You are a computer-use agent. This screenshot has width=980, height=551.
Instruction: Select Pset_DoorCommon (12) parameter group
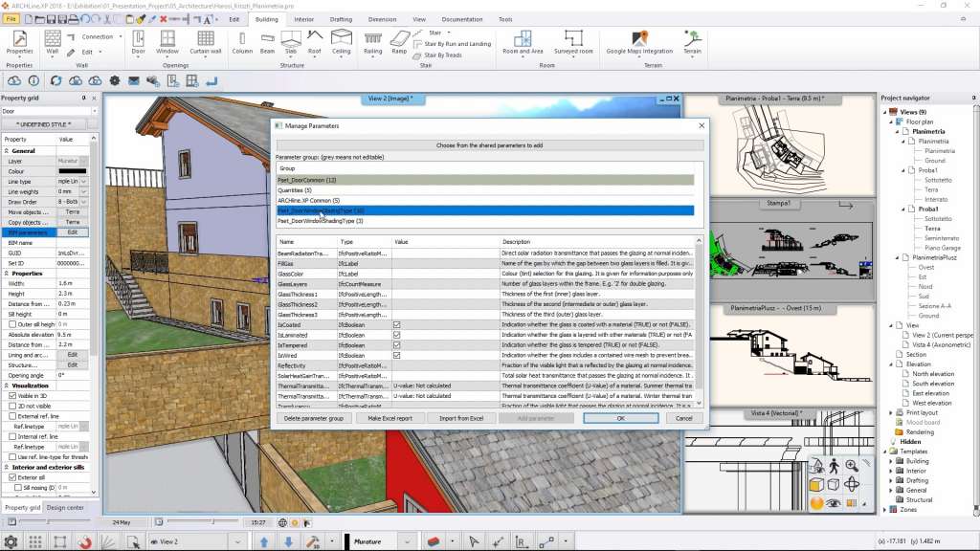[485, 180]
